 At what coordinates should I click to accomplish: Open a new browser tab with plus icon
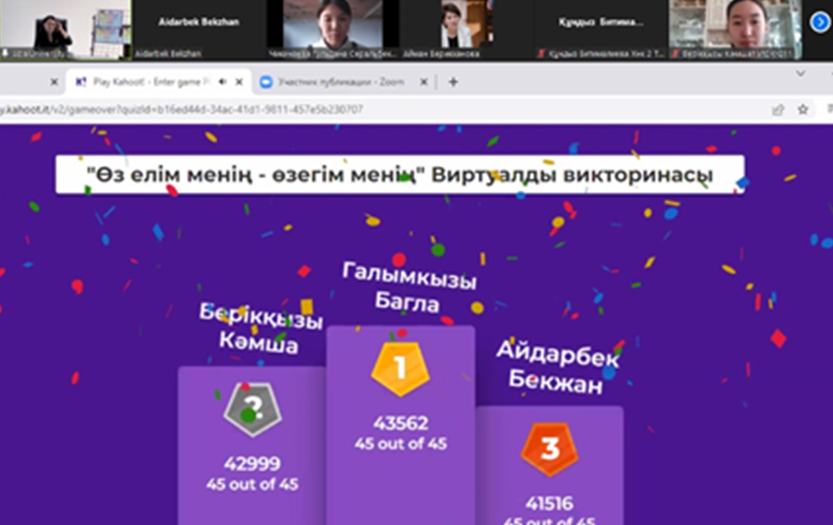453,82
